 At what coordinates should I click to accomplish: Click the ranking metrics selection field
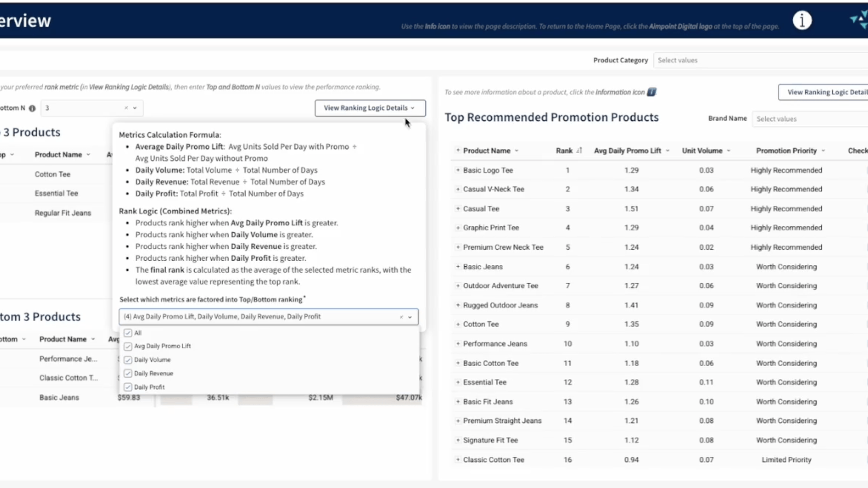point(269,317)
